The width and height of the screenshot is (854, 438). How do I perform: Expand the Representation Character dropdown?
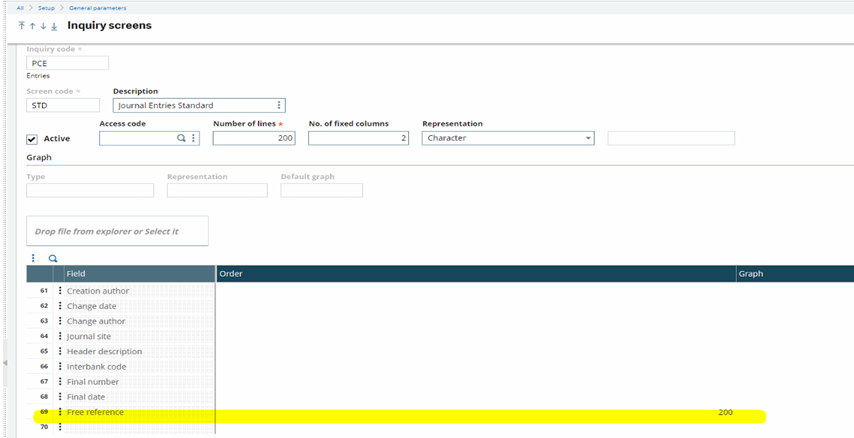(587, 138)
